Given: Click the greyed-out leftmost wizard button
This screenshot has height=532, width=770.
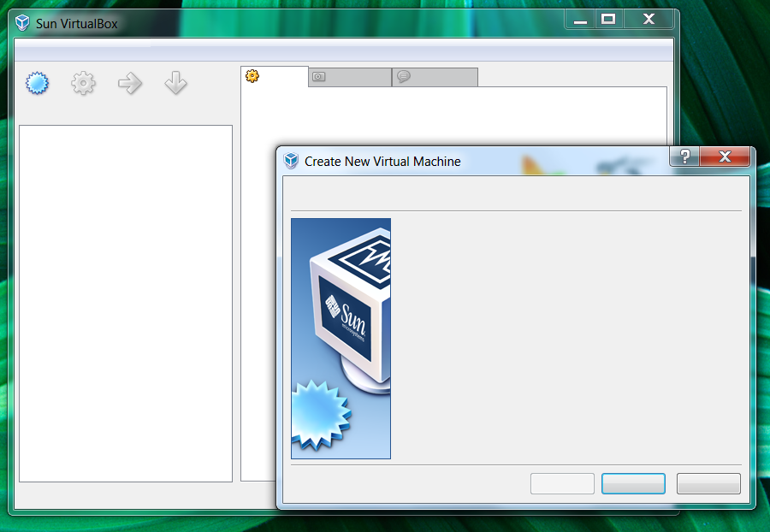Looking at the screenshot, I should click(562, 483).
